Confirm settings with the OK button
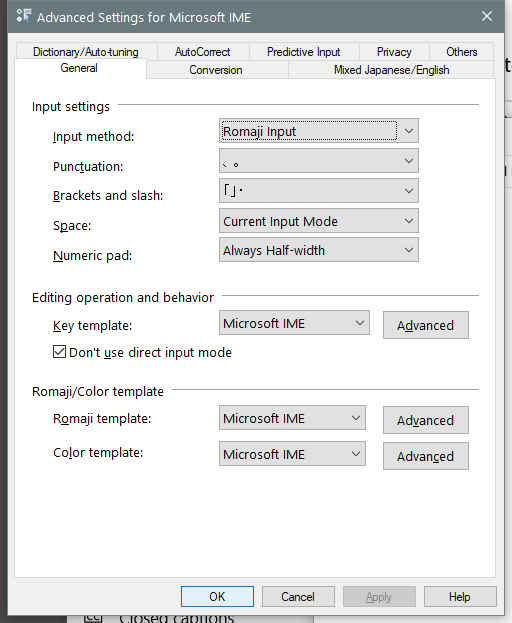 (217, 596)
